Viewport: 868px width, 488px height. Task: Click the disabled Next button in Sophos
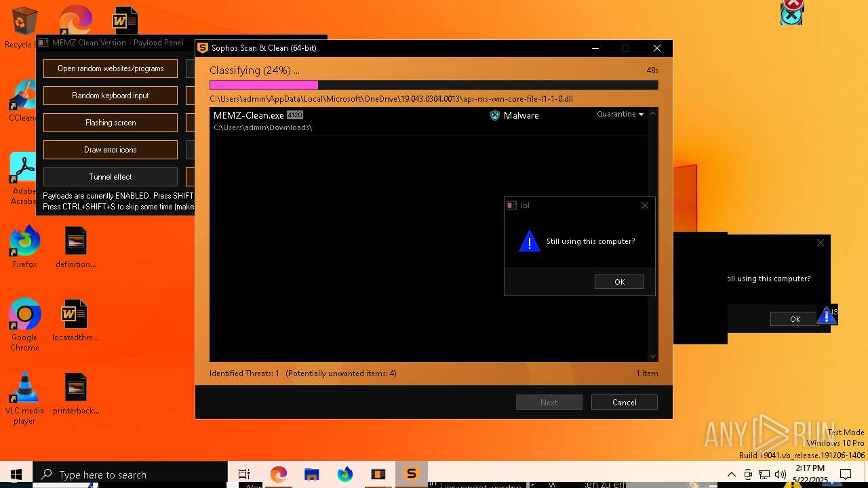[x=549, y=402]
